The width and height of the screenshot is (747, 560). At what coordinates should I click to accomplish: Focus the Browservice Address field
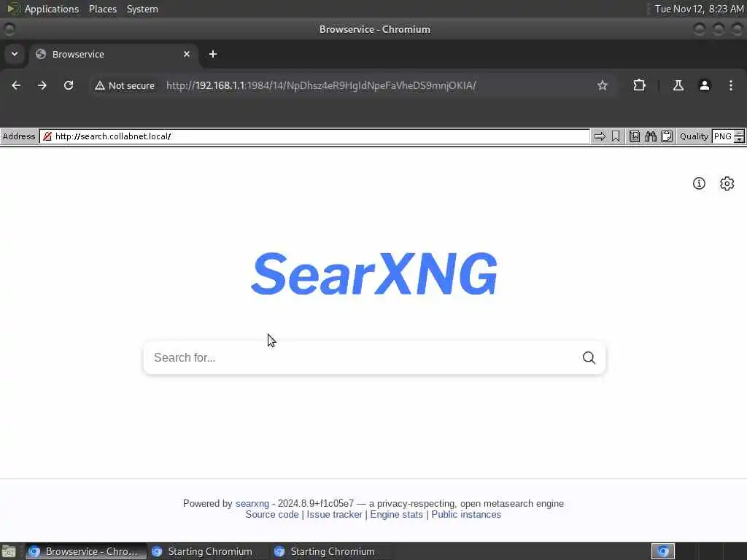coord(314,136)
